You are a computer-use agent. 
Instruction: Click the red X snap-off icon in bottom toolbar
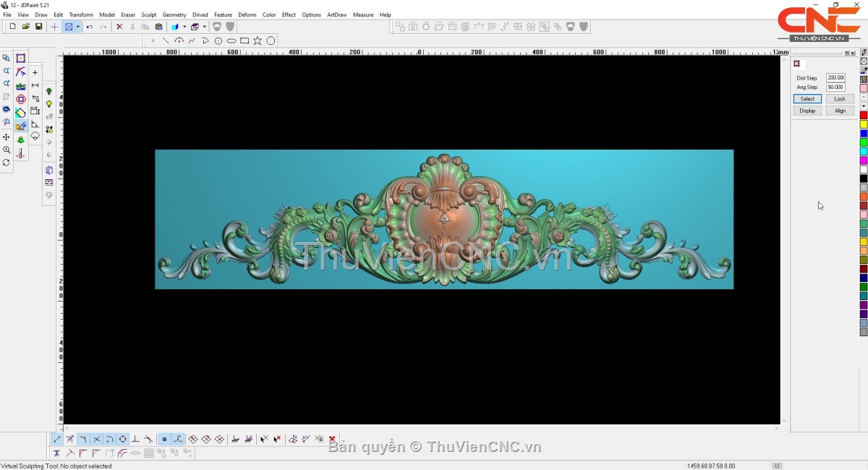click(x=332, y=439)
